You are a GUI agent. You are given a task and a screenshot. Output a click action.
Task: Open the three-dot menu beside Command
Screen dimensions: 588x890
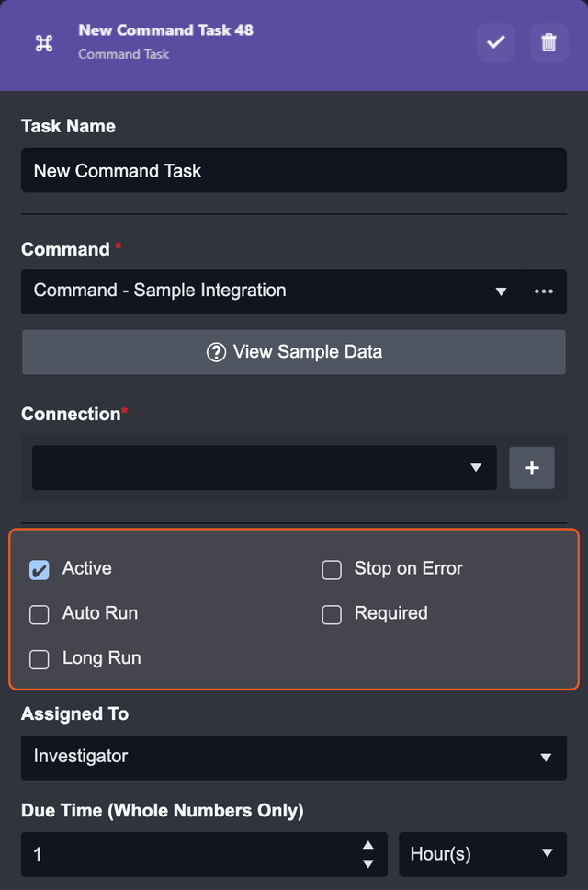pyautogui.click(x=544, y=291)
